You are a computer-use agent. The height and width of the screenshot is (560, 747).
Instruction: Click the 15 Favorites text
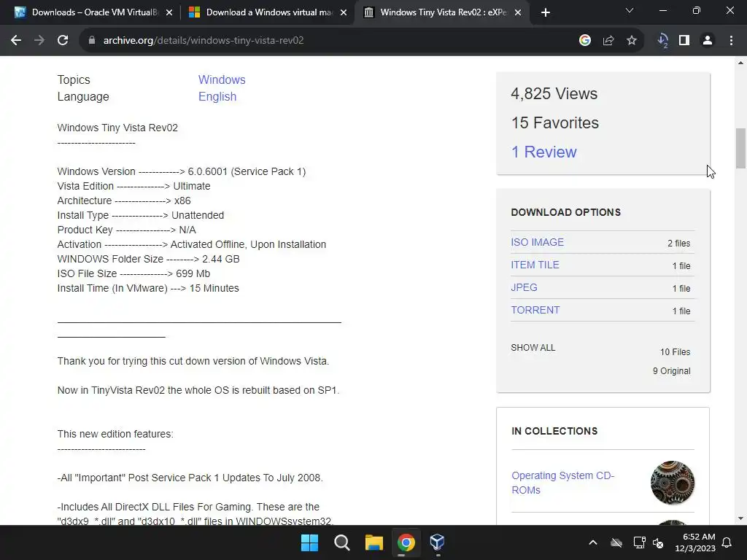click(554, 122)
